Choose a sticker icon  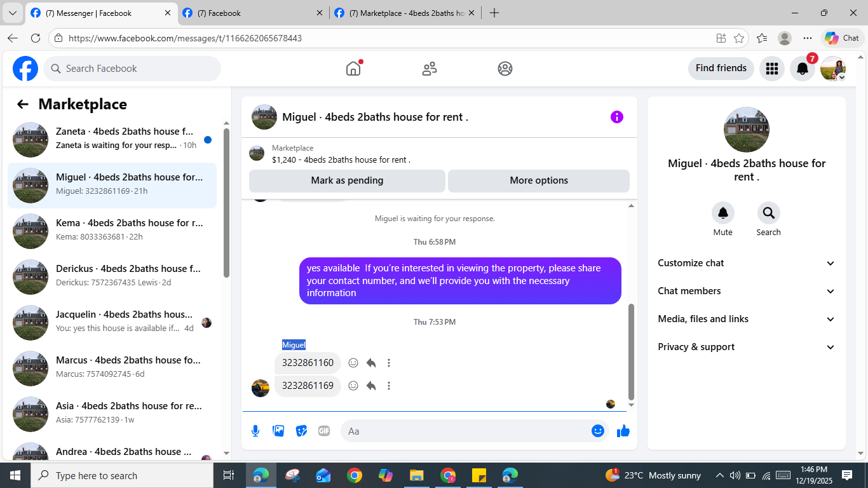click(x=301, y=431)
